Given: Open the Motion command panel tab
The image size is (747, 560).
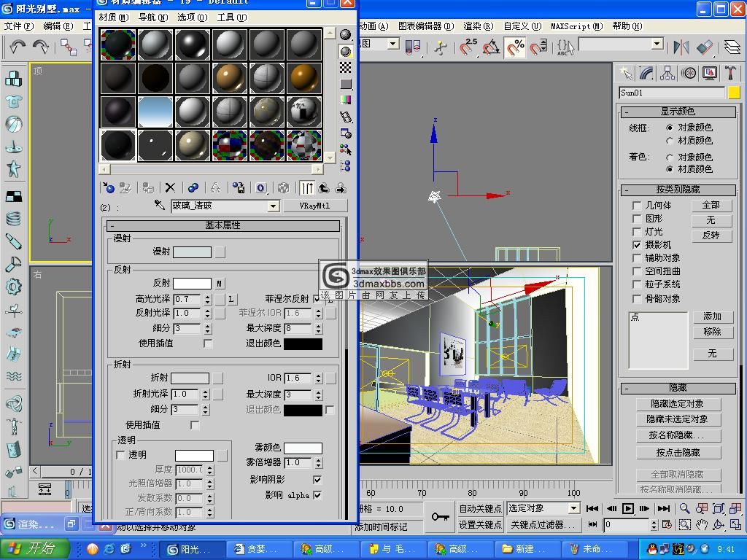Looking at the screenshot, I should click(x=689, y=73).
